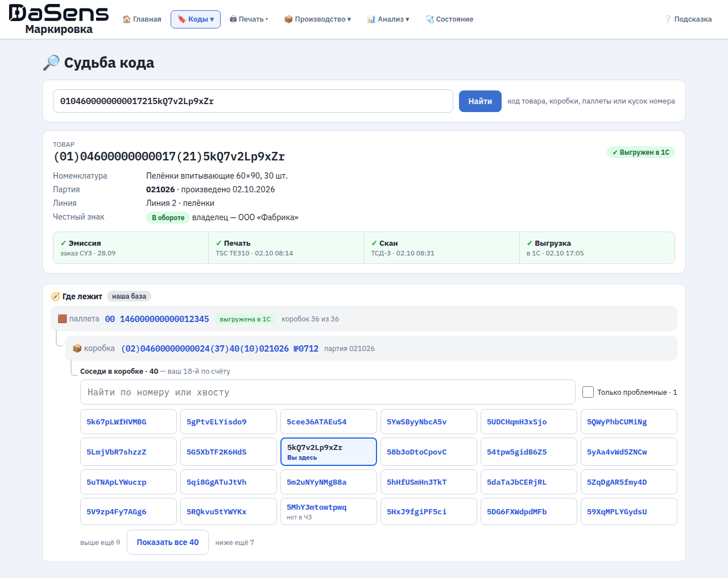The width and height of the screenshot is (728, 578).
Task: Select the Эмиссия stage card
Action: 131,247
